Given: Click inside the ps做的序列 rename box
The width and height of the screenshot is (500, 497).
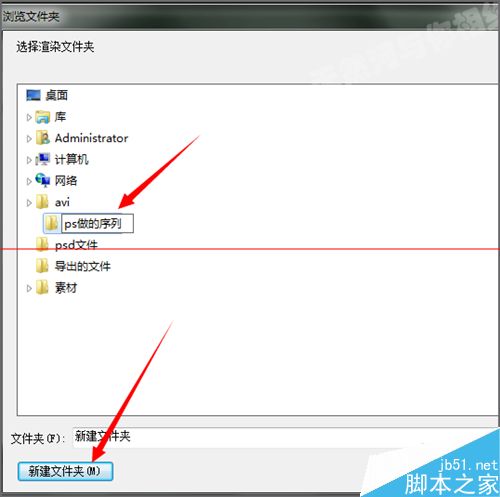Looking at the screenshot, I should 98,223.
